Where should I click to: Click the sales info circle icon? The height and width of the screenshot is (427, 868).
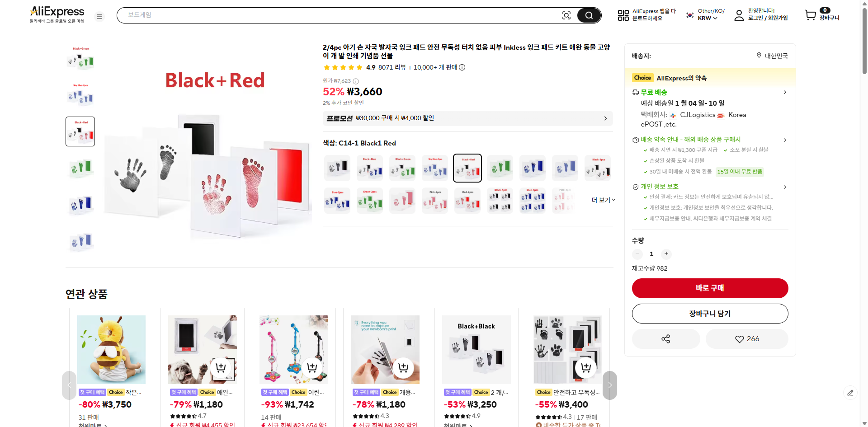point(462,67)
